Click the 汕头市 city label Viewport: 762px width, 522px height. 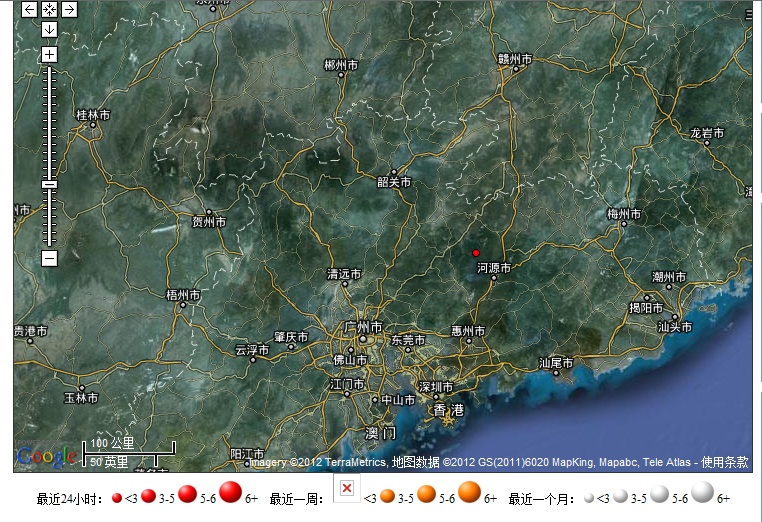(674, 326)
